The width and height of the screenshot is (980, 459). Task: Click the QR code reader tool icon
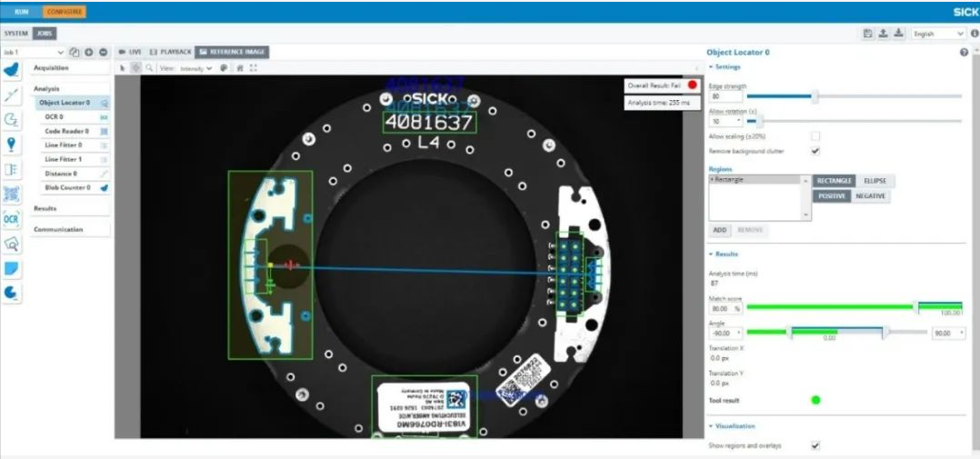(x=12, y=194)
